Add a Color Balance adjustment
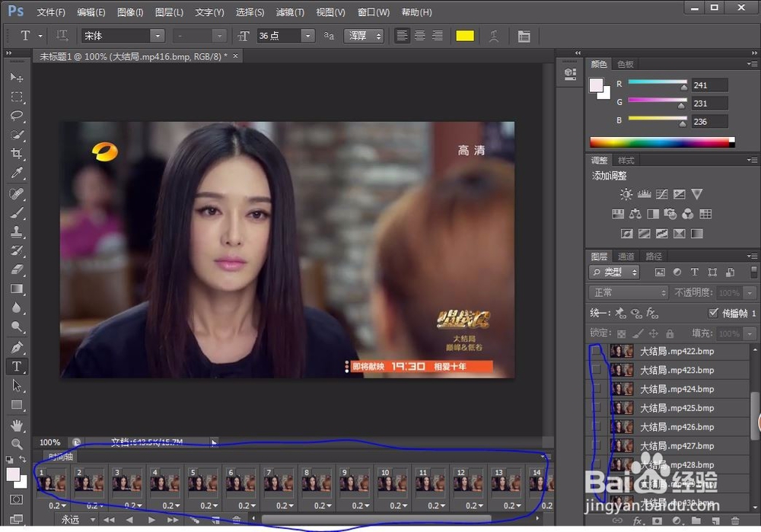The width and height of the screenshot is (761, 532). [x=635, y=214]
